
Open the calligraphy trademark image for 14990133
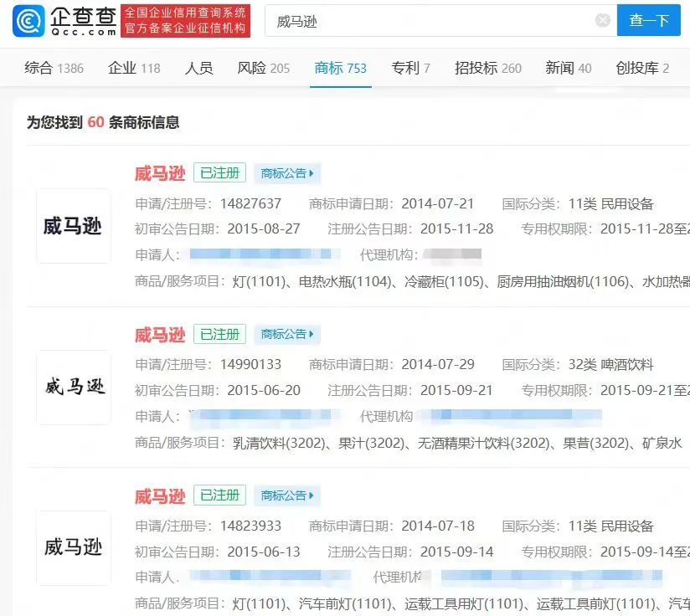pyautogui.click(x=73, y=387)
